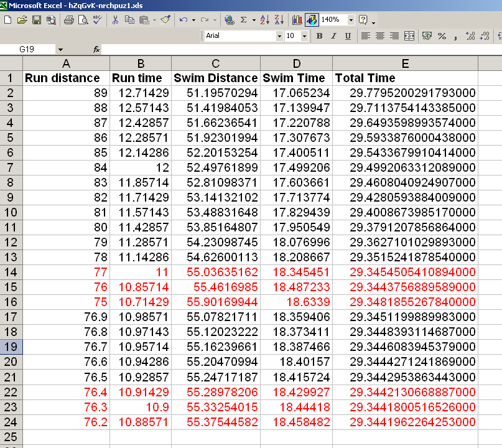Toggle Italic formatting
Viewport: 502px width, 448px height.
point(333,36)
